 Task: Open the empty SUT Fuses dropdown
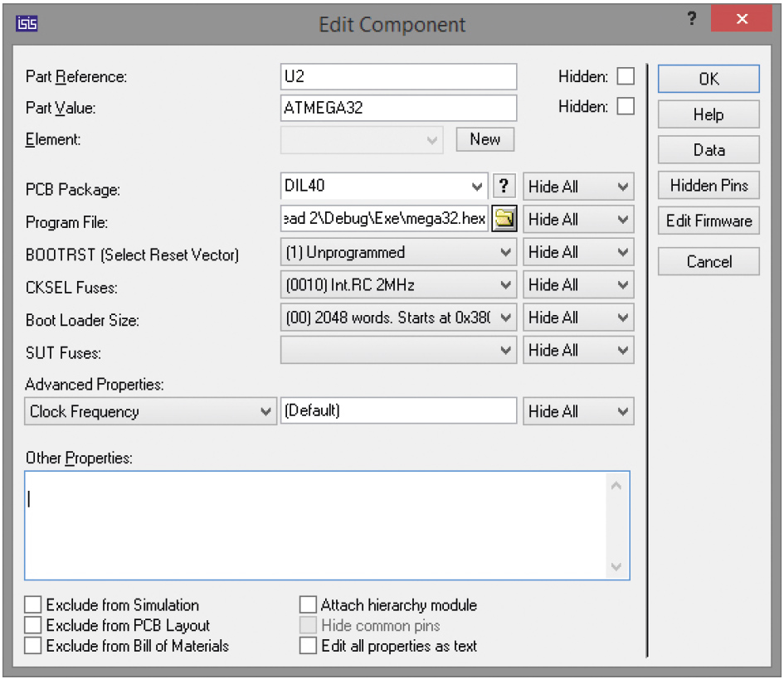[398, 350]
